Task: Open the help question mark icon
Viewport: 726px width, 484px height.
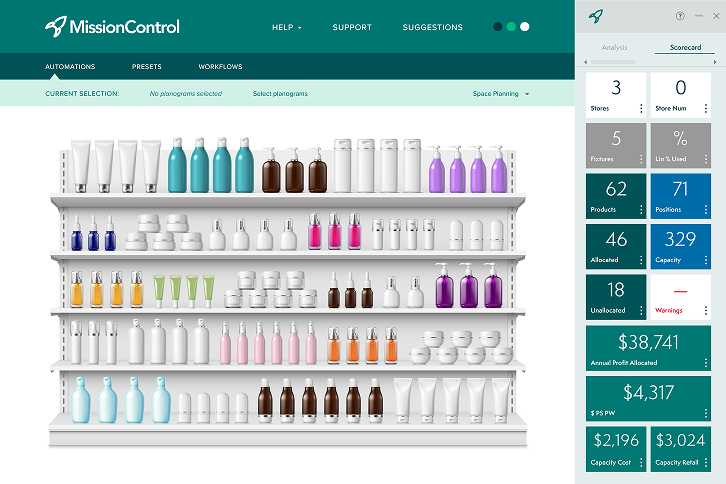Action: pos(680,16)
